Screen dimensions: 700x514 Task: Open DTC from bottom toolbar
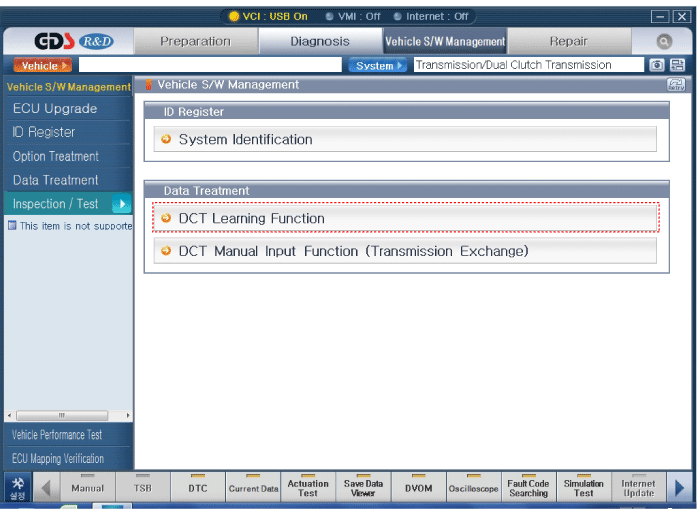198,488
